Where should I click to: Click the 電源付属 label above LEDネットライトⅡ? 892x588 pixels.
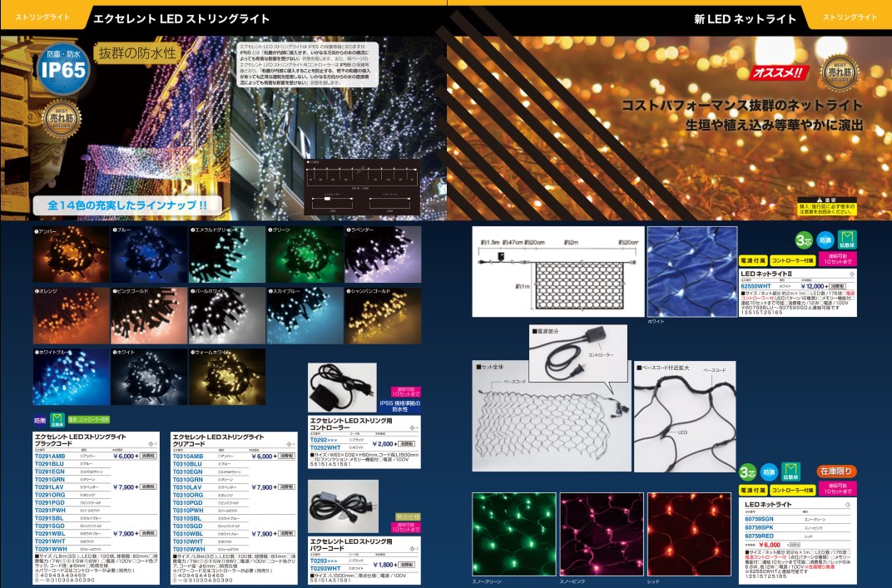point(752,261)
